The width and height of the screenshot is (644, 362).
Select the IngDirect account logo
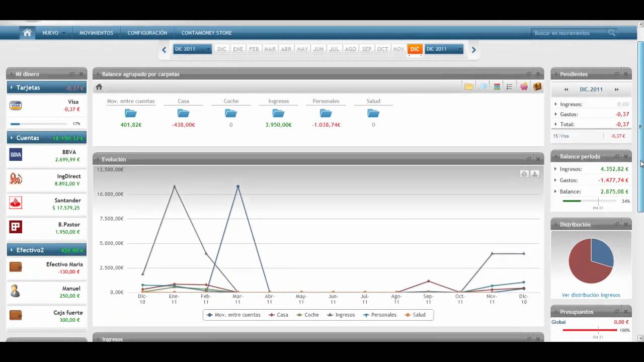click(16, 179)
